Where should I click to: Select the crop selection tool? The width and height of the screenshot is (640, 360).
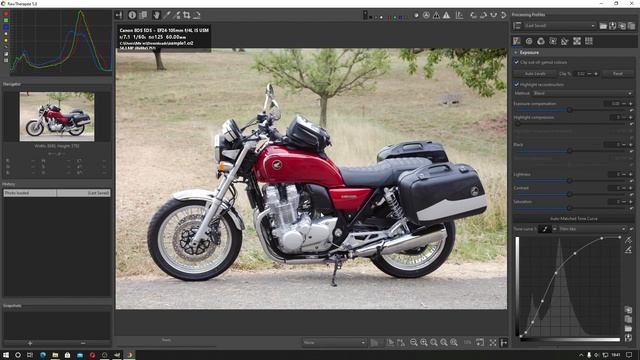(187, 15)
